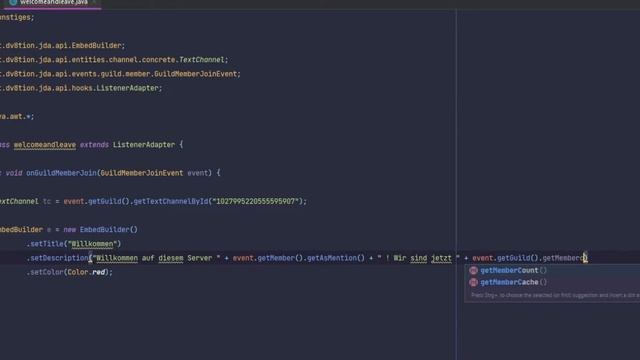Choose getMemberCache() from the autocomplete popup
Viewport: 640px width, 360px height.
(513, 282)
